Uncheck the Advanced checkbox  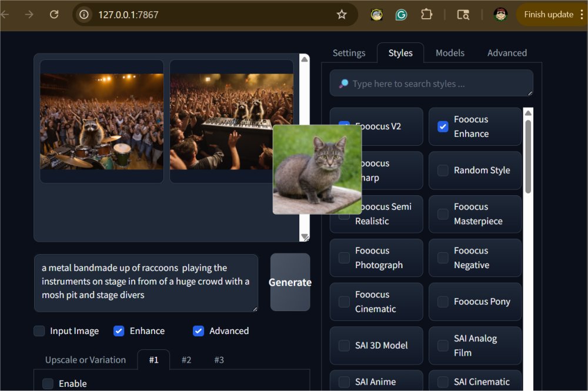[x=198, y=330]
